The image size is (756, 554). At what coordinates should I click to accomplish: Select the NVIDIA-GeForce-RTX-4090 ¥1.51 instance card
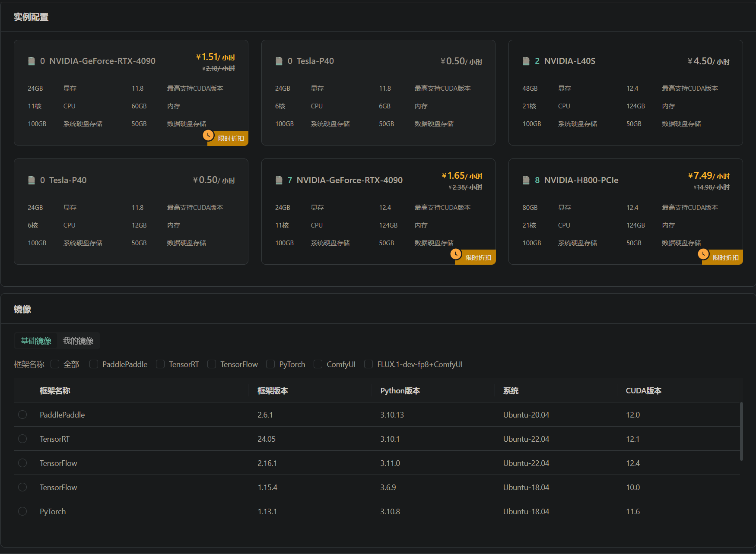point(131,93)
